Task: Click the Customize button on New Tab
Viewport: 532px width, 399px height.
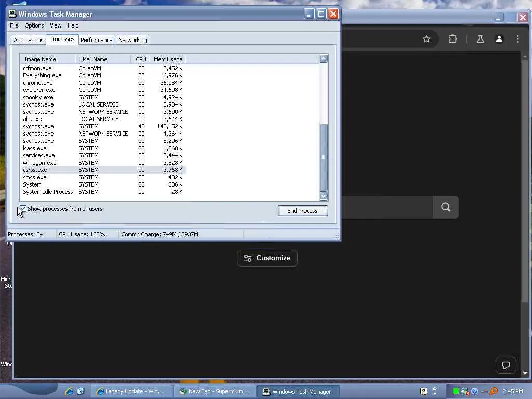Action: click(x=268, y=258)
